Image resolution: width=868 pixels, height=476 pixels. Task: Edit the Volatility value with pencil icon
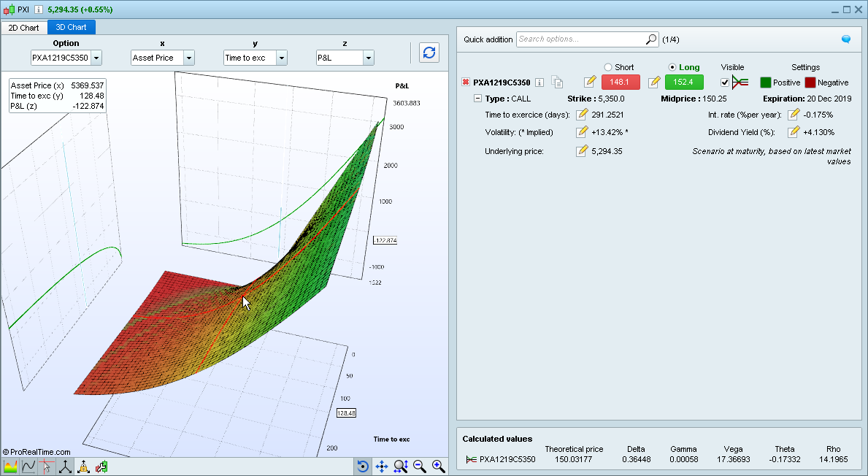582,132
